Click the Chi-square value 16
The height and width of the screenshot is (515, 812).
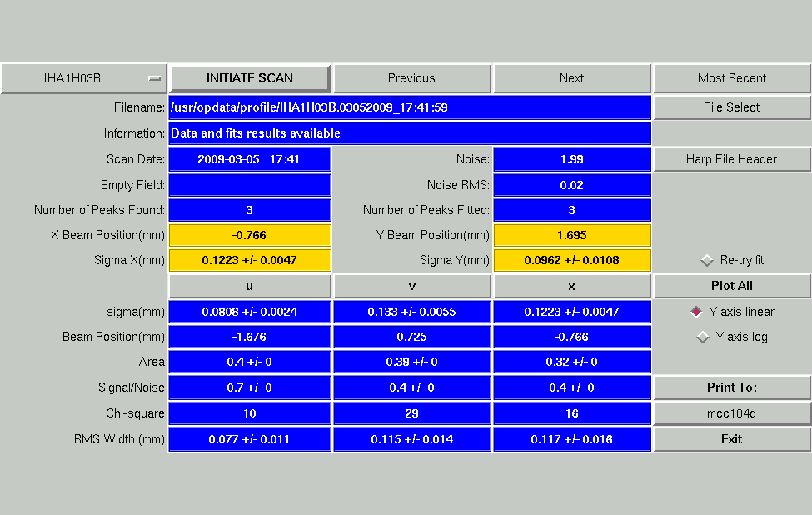[x=571, y=413]
